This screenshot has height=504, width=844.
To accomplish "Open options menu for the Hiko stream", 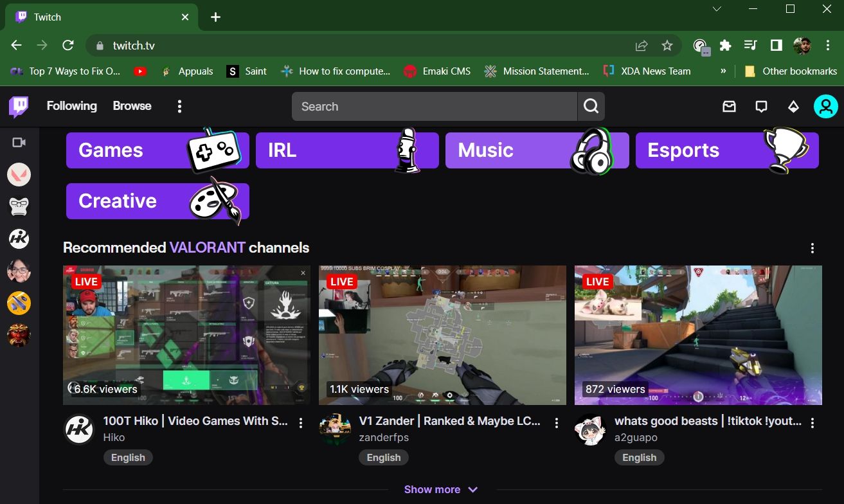I will tap(301, 423).
